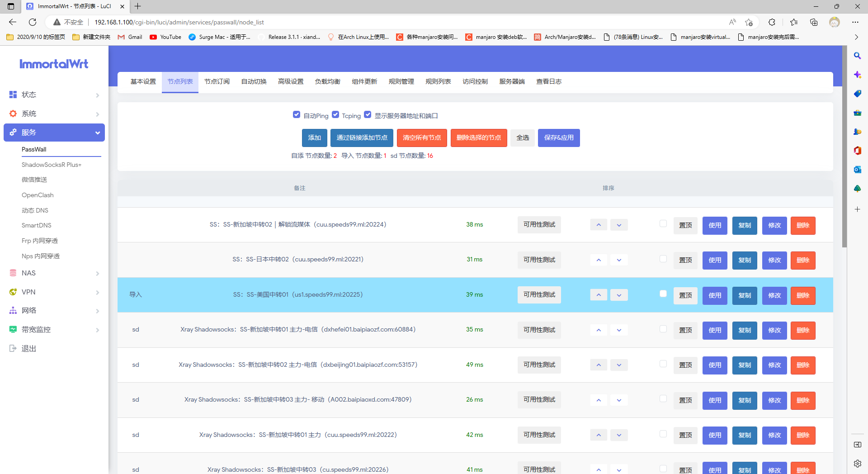Screen dimensions: 868x474
Task: Expand the 网络 sidebar menu
Action: point(54,311)
